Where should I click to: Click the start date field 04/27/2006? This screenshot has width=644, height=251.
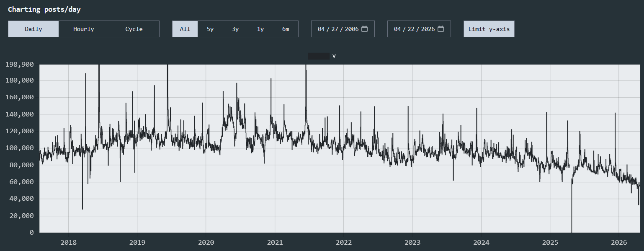343,29
